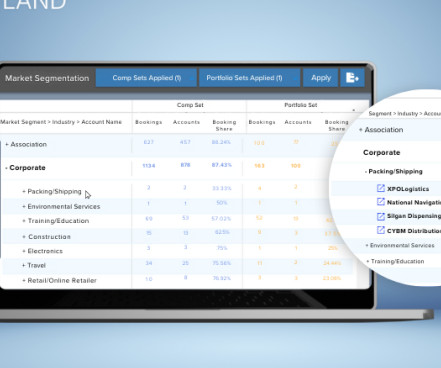This screenshot has height=368, width=441.
Task: Click the Apply button
Action: click(321, 78)
